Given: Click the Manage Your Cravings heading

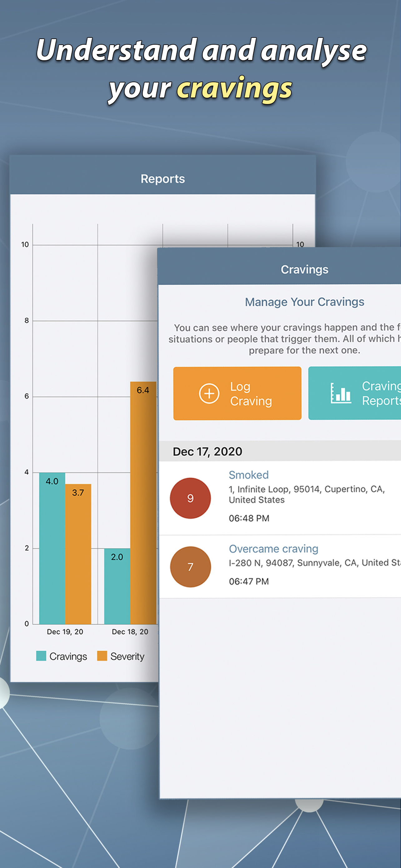Looking at the screenshot, I should pyautogui.click(x=304, y=302).
